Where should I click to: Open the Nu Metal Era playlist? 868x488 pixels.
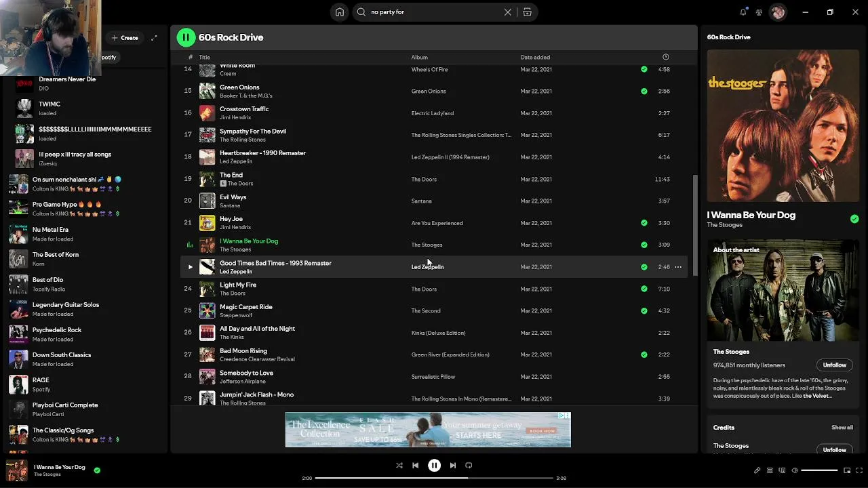[x=85, y=234]
